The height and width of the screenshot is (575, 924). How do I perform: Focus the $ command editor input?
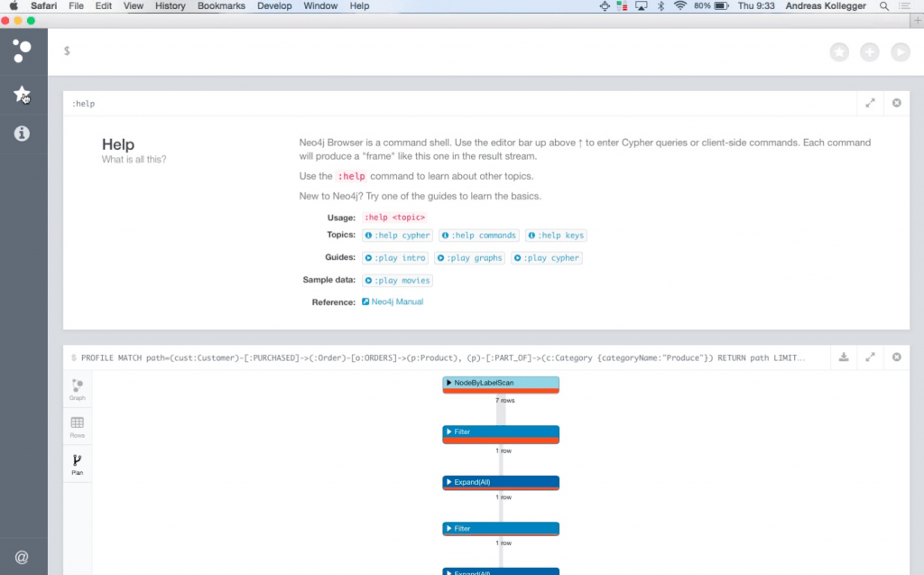(442, 51)
